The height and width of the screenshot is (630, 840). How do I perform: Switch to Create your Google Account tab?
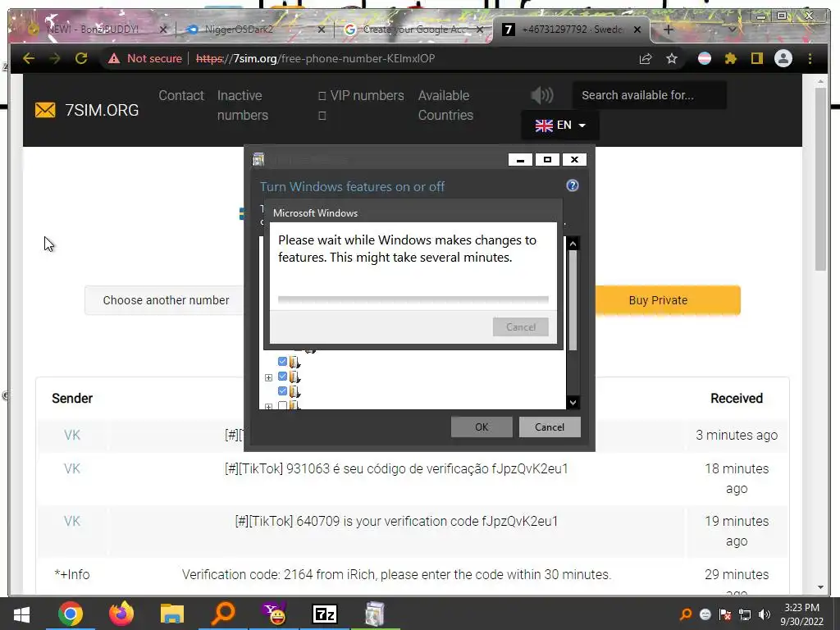413,30
